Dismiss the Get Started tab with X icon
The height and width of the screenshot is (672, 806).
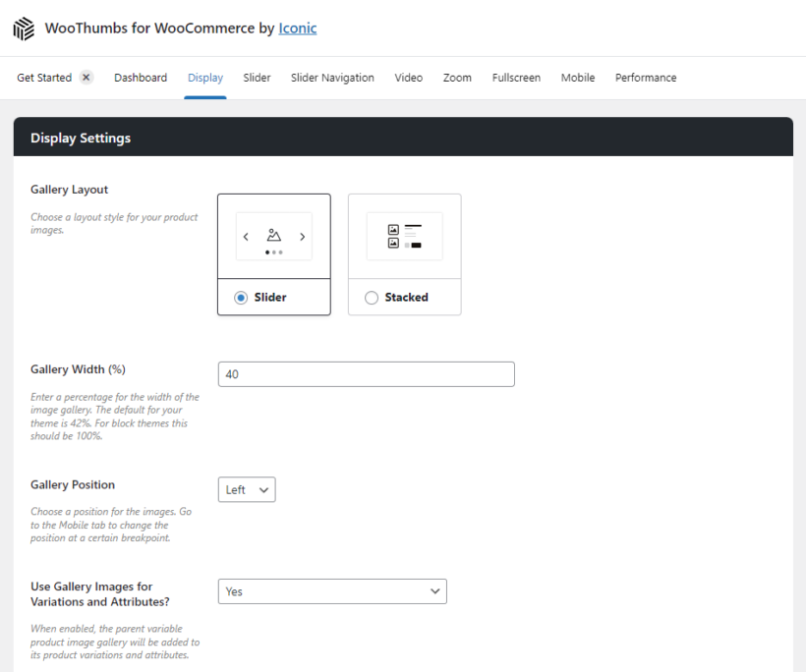[x=86, y=78]
